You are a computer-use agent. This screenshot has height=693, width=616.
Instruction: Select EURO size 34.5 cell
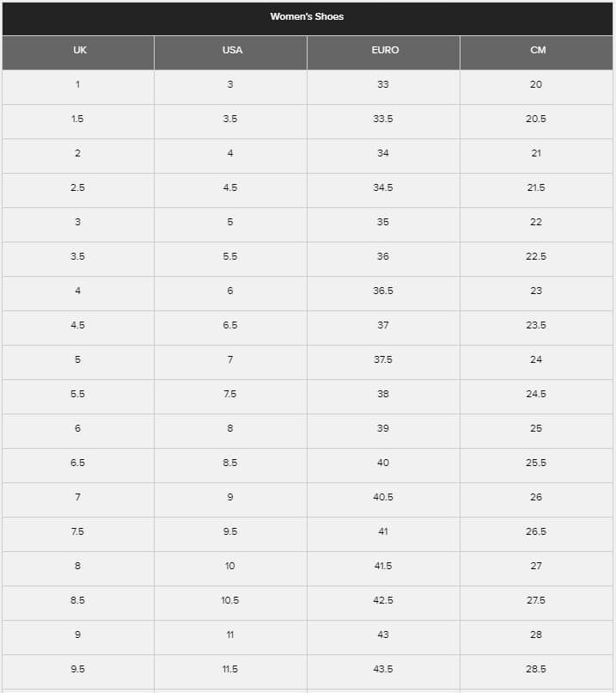point(383,187)
